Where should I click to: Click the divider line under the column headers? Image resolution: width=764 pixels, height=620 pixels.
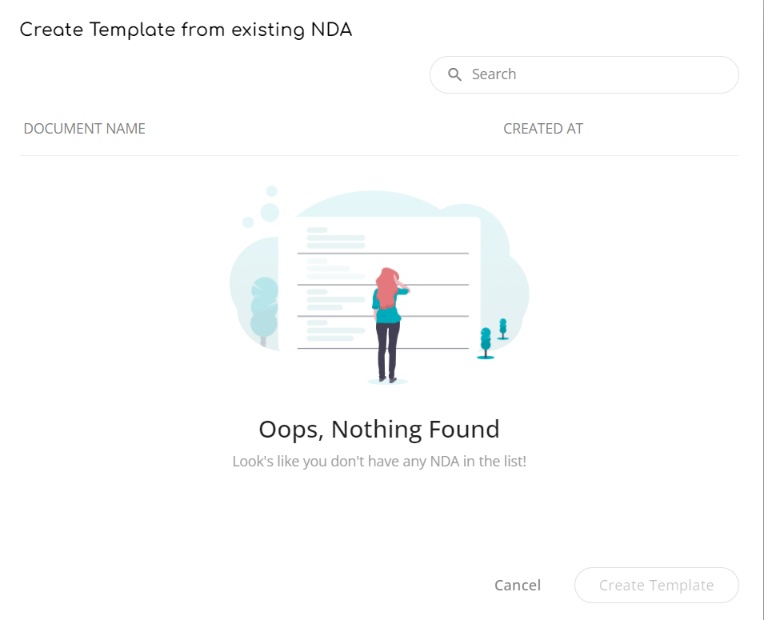pyautogui.click(x=379, y=155)
